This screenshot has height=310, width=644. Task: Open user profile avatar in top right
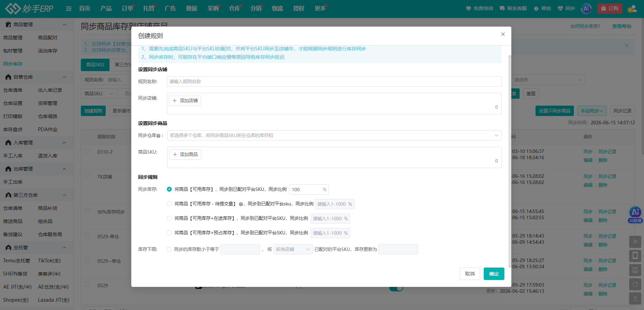tap(632, 9)
